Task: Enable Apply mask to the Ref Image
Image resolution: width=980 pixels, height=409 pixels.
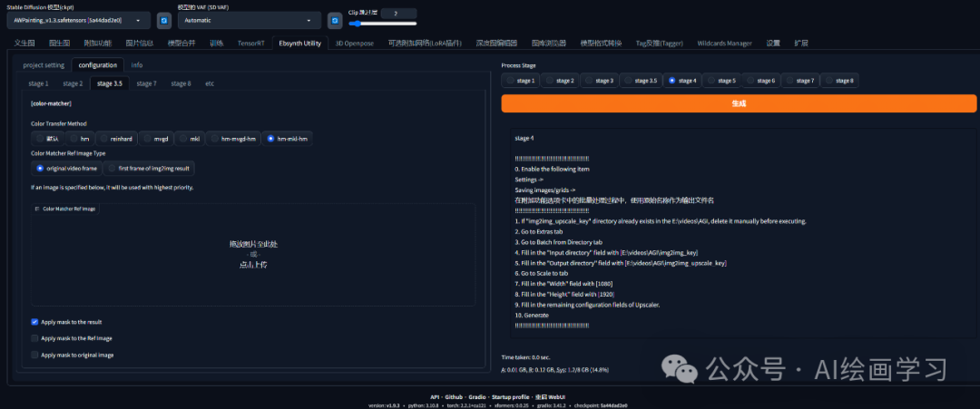Action: [x=34, y=338]
